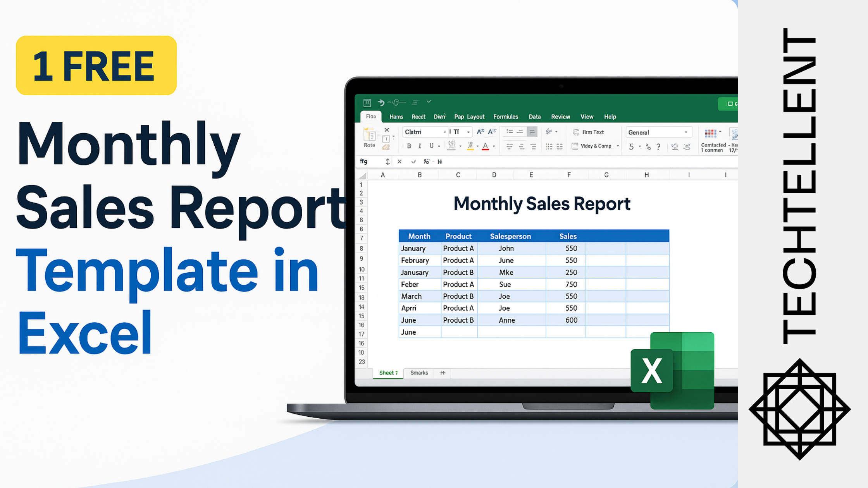Select the Underline icon
Screen dimensions: 868x488
click(431, 146)
